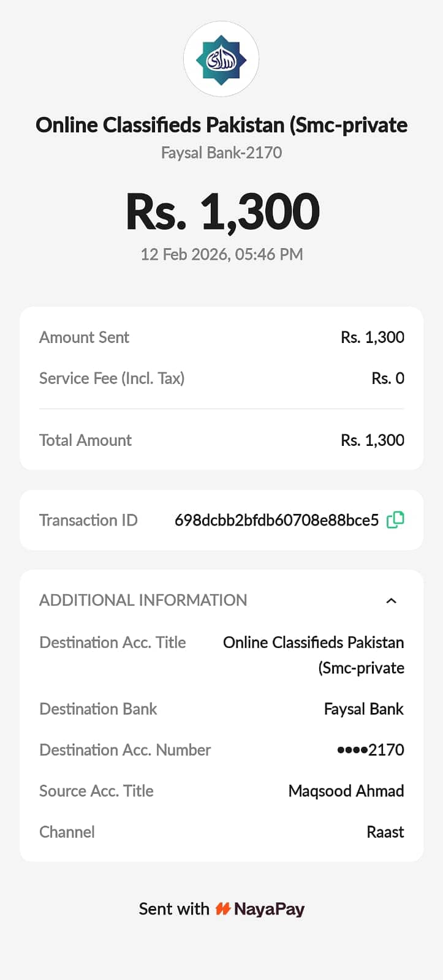Tap the masked account number ••••2170

(370, 750)
